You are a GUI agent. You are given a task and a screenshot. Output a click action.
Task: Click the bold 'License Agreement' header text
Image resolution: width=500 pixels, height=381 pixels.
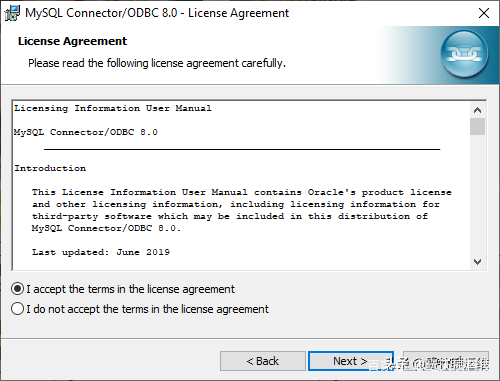pos(72,41)
